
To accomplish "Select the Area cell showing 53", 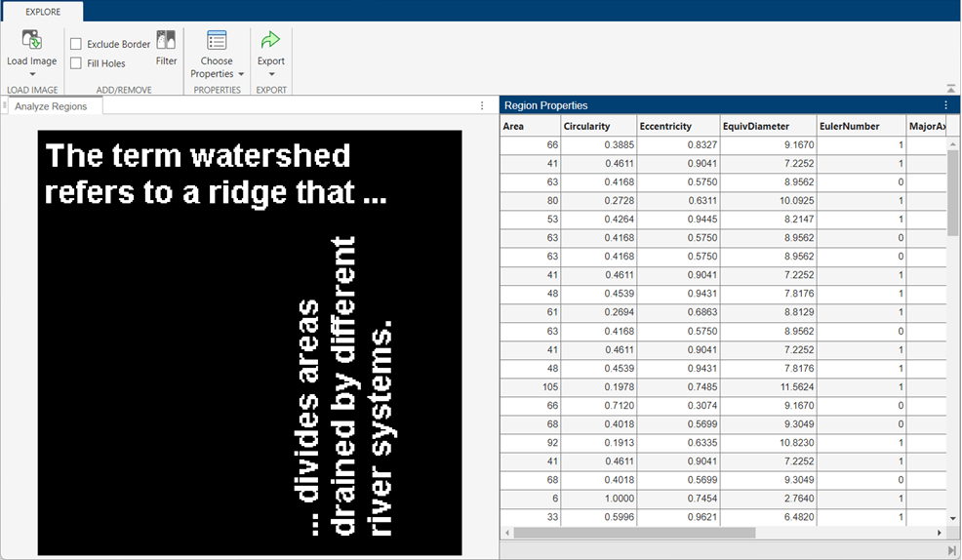I will 530,219.
